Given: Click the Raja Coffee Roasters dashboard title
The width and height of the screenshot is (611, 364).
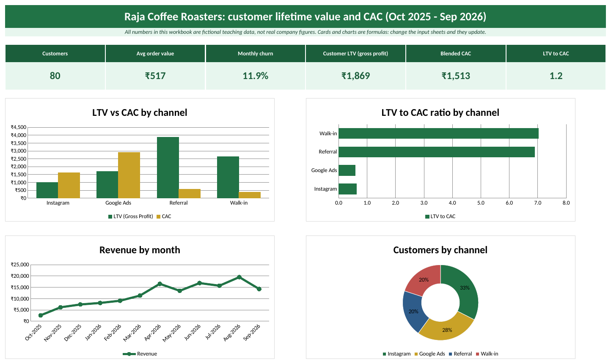Looking at the screenshot, I should (x=305, y=16).
